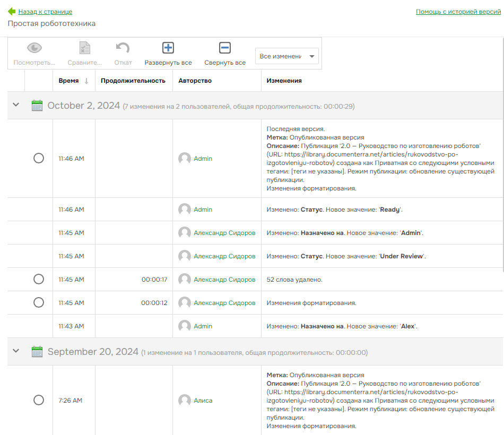Click the 'Сравнить' compare documents icon
The width and height of the screenshot is (504, 435).
point(84,48)
